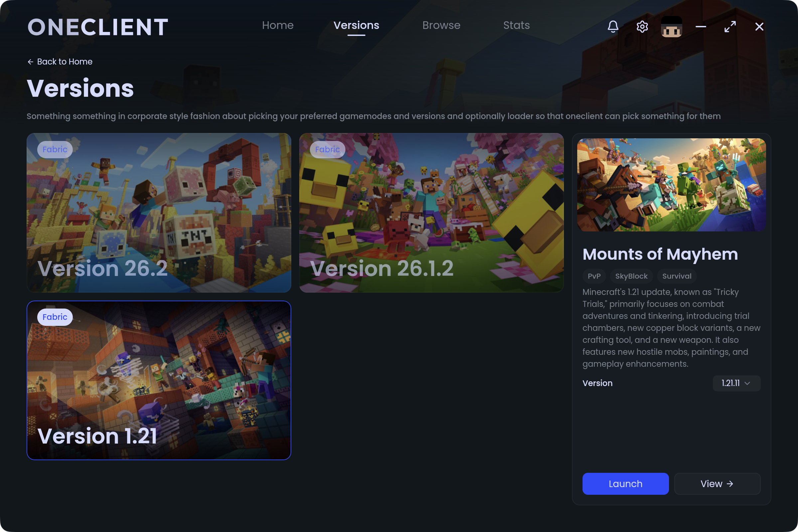The width and height of the screenshot is (798, 532).
Task: Click the Mounts of Mayhem title
Action: coord(660,254)
